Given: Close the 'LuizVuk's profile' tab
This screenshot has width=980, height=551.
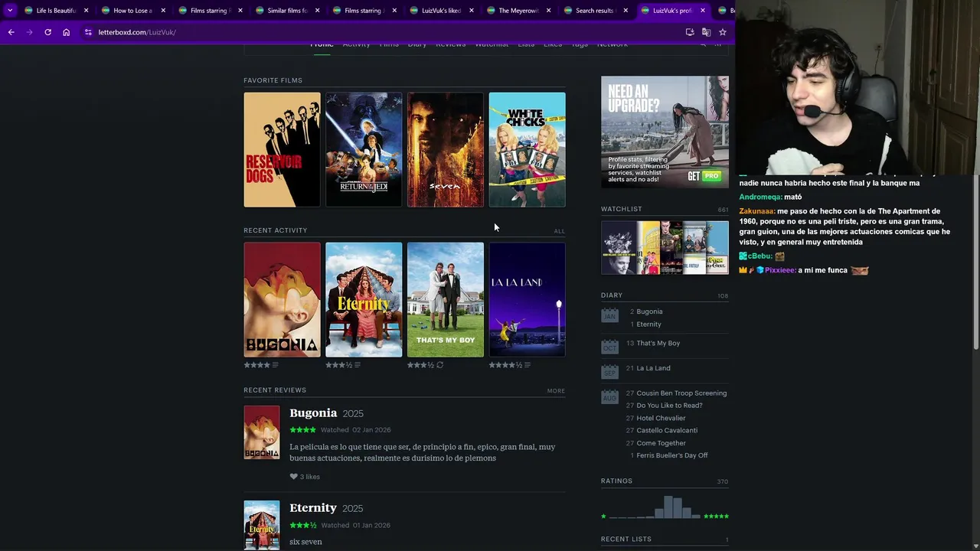Looking at the screenshot, I should pos(702,11).
